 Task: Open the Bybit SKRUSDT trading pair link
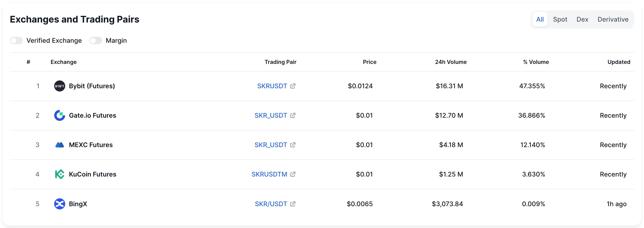pyautogui.click(x=272, y=86)
